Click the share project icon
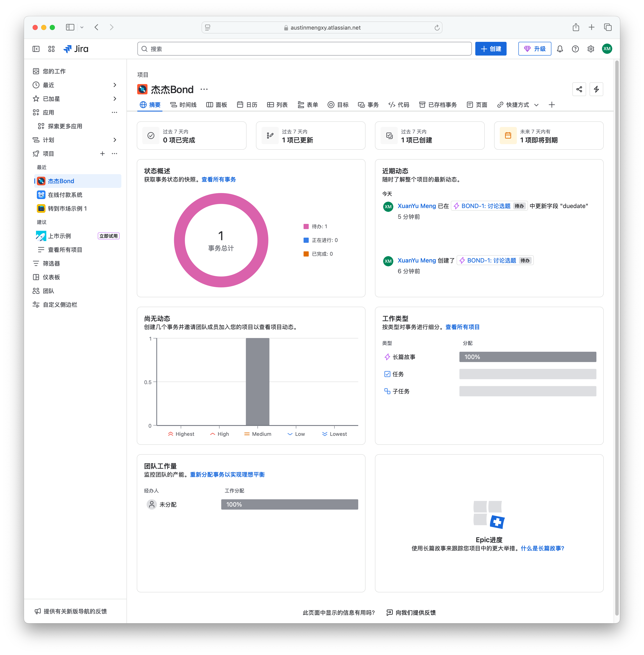The width and height of the screenshot is (644, 655). [579, 89]
